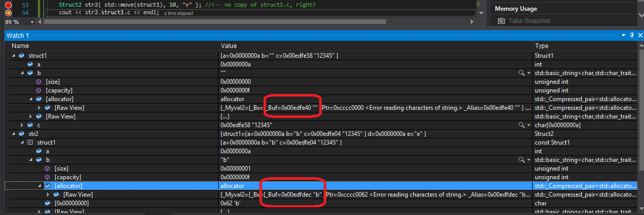Image resolution: width=644 pixels, height=215 pixels.
Task: Click the icon beside [0x00000000] row
Action: point(47,203)
